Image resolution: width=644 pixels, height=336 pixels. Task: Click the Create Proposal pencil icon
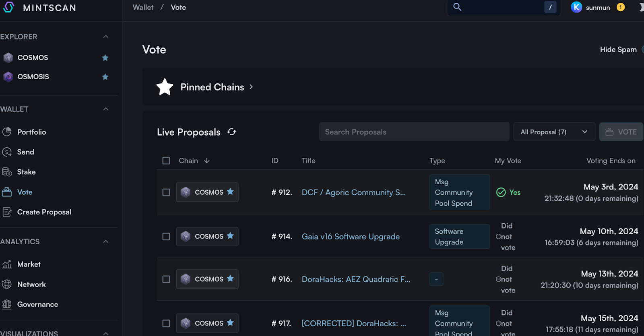pos(7,212)
